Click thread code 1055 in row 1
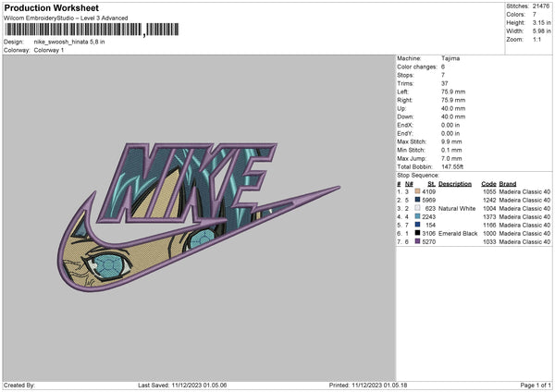The image size is (555, 392). tap(489, 191)
